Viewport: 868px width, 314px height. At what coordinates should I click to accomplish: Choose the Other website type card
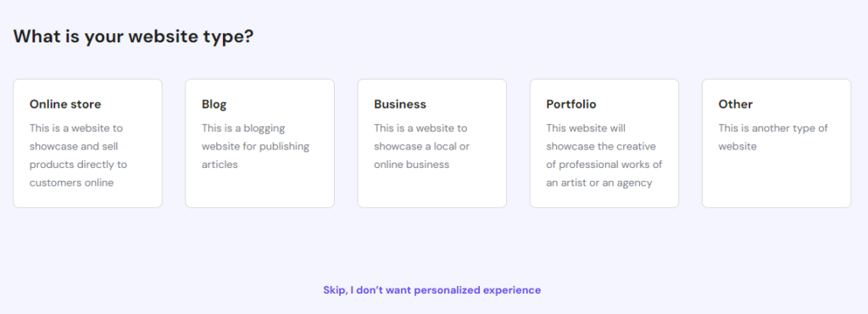tap(776, 143)
